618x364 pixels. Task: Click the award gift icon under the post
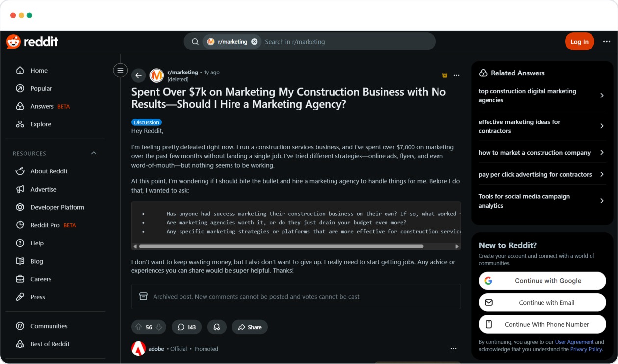pyautogui.click(x=217, y=327)
